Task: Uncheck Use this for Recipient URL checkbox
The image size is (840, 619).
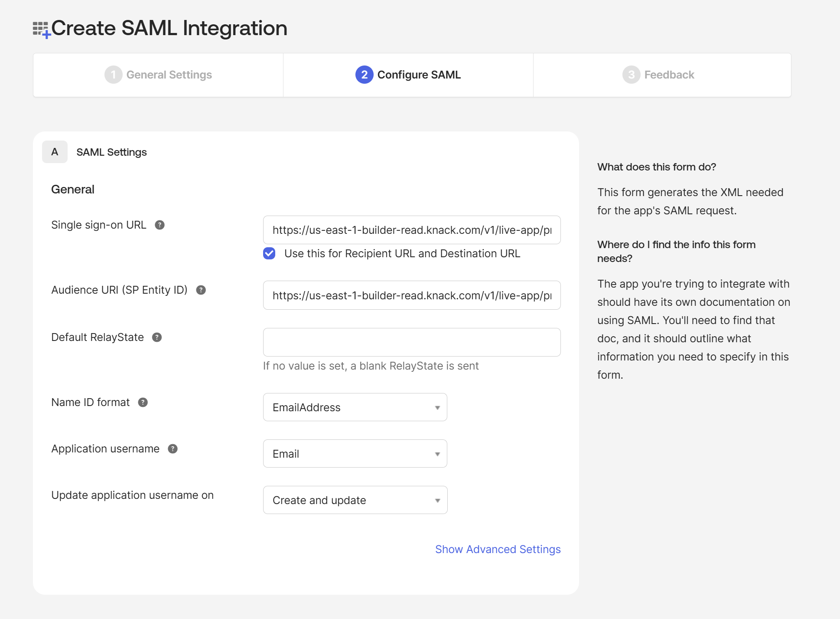Action: (269, 254)
